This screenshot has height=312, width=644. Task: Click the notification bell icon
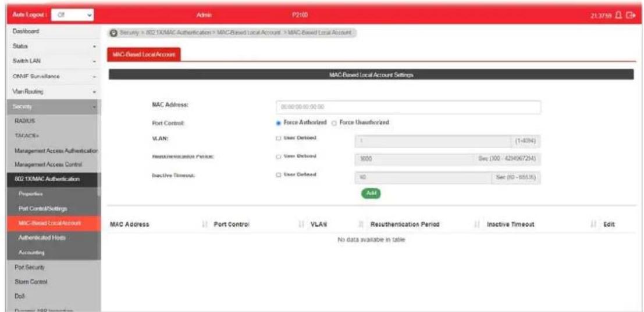(621, 15)
